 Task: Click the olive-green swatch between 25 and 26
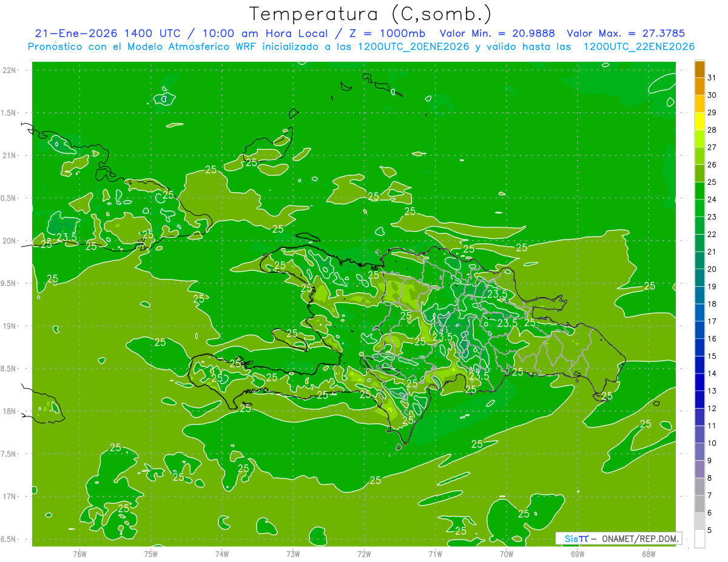pos(699,173)
